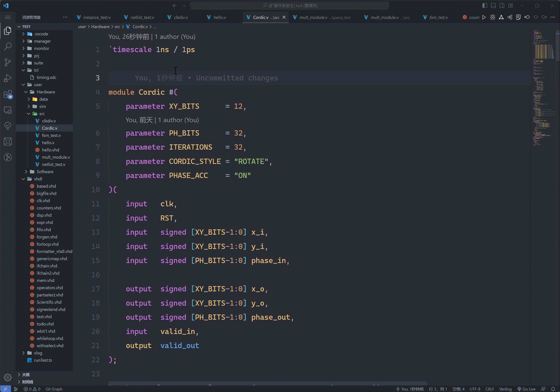Change CRLF line ending in status bar
The image size is (560, 392).
(x=490, y=389)
